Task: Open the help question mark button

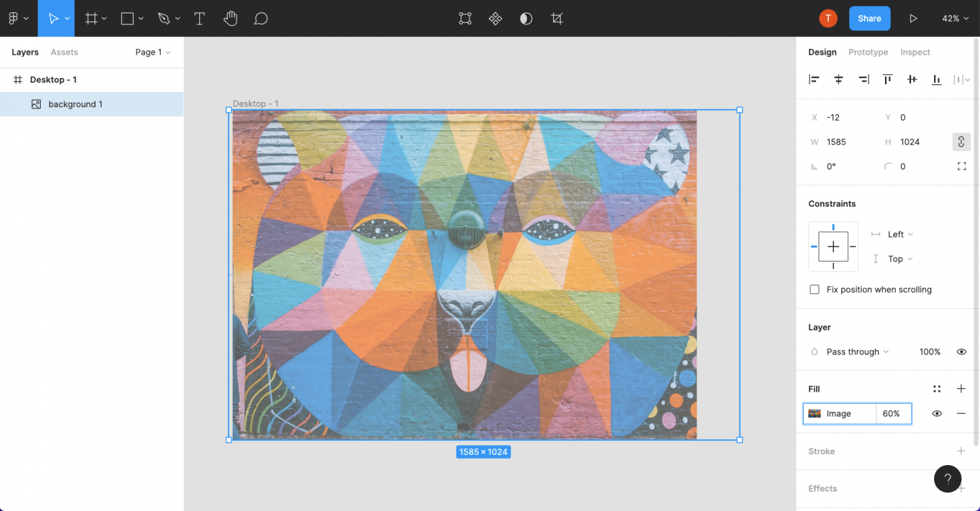Action: pos(947,479)
